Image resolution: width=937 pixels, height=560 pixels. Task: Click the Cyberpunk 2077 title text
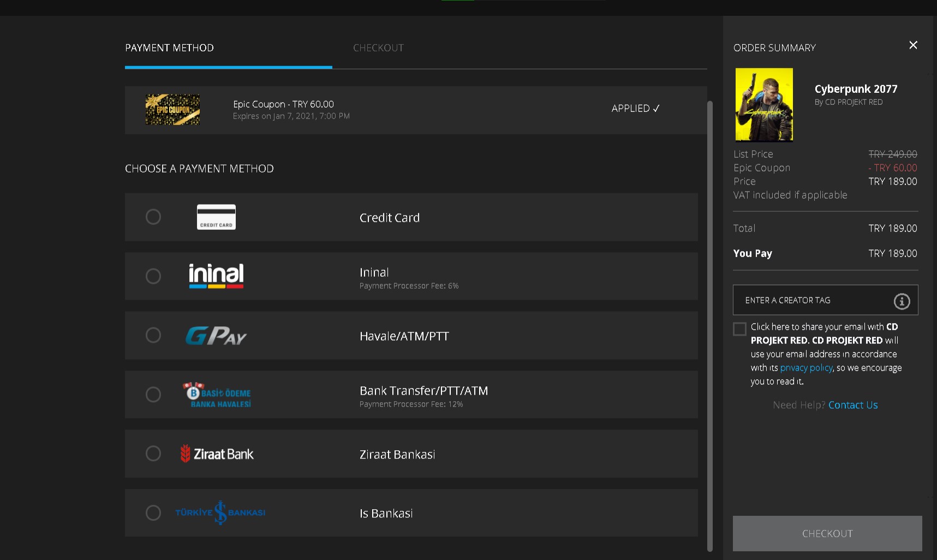(x=856, y=89)
